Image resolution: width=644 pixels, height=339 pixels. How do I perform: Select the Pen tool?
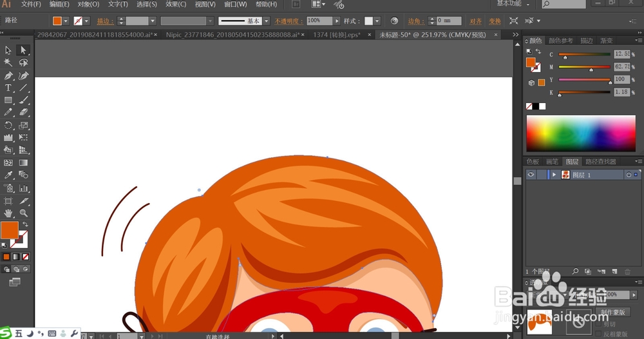point(8,75)
